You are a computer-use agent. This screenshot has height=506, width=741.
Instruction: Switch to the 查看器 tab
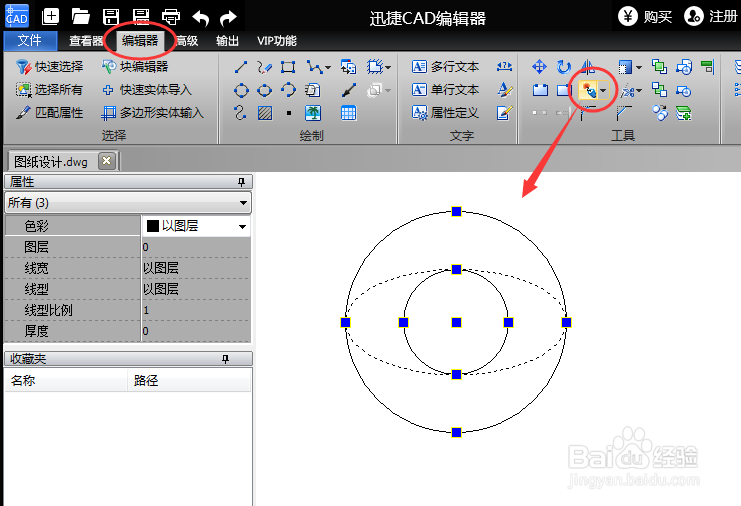(86, 41)
